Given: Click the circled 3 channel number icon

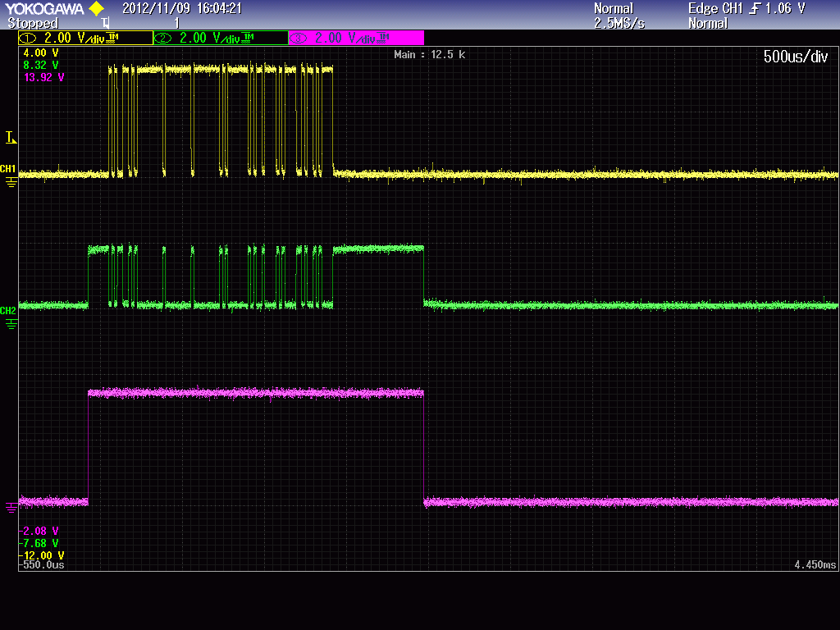Looking at the screenshot, I should pos(299,38).
